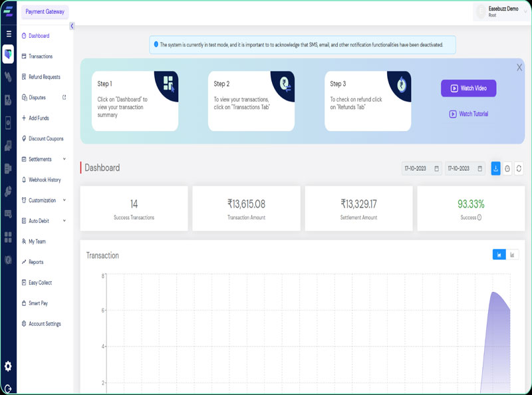The image size is (532, 395).
Task: Open the external link icon beside Disputes
Action: pyautogui.click(x=65, y=97)
